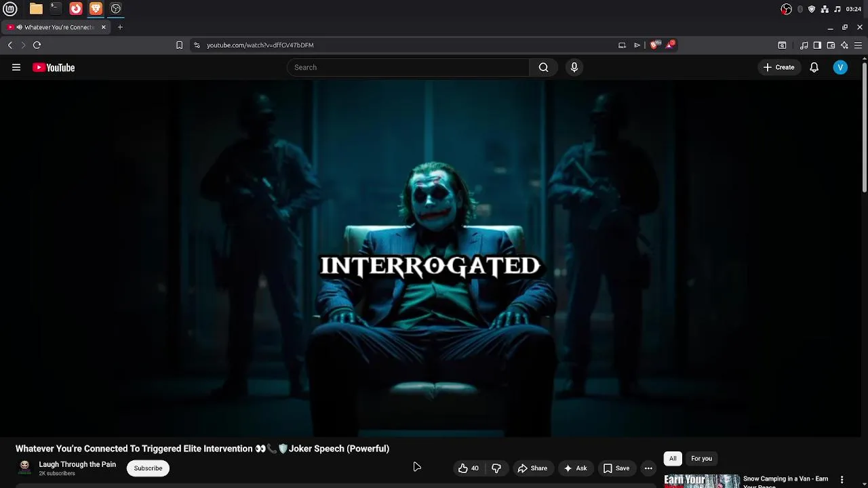The width and height of the screenshot is (868, 488).
Task: Open the shield security tray icon
Action: 812,9
